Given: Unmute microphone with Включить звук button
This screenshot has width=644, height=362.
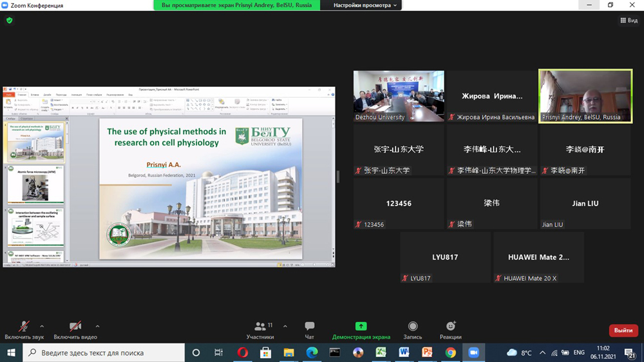Looking at the screenshot, I should [x=24, y=329].
